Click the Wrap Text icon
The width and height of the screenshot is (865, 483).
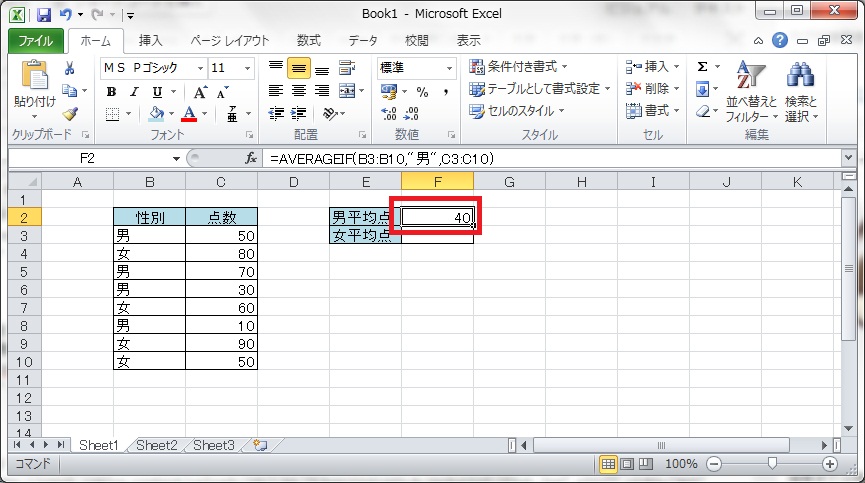[x=346, y=68]
